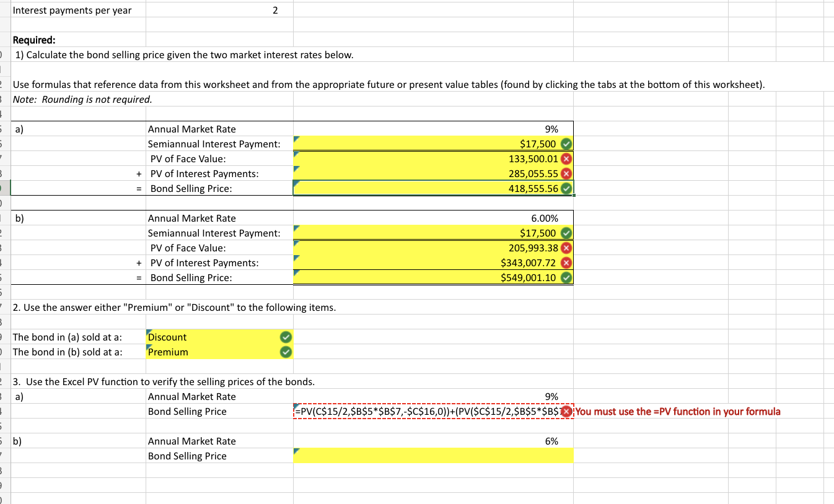Click the red X beside $343,007.72
834x504 pixels.
[565, 263]
